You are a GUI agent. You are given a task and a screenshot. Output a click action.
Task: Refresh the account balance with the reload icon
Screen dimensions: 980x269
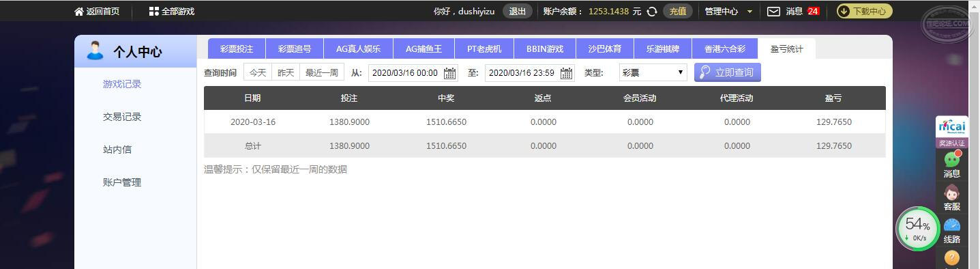(x=652, y=11)
